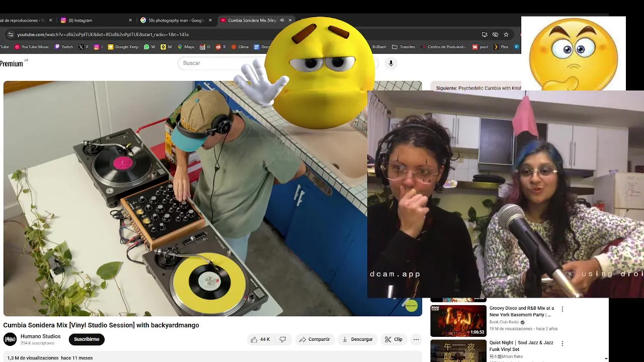Switch to 50s photography men Google tab
644x362 pixels.
click(176, 20)
